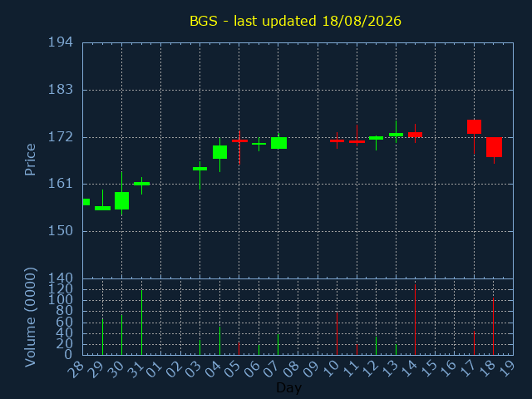Click the Volume (0000) axis title
Screen dimensions: 532x399
pyautogui.click(x=30, y=318)
